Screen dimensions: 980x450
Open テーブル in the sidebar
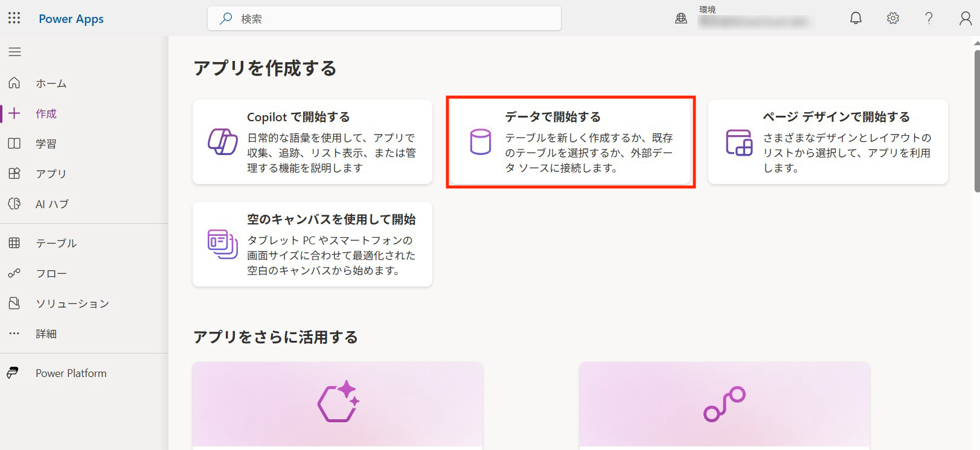[x=84, y=243]
